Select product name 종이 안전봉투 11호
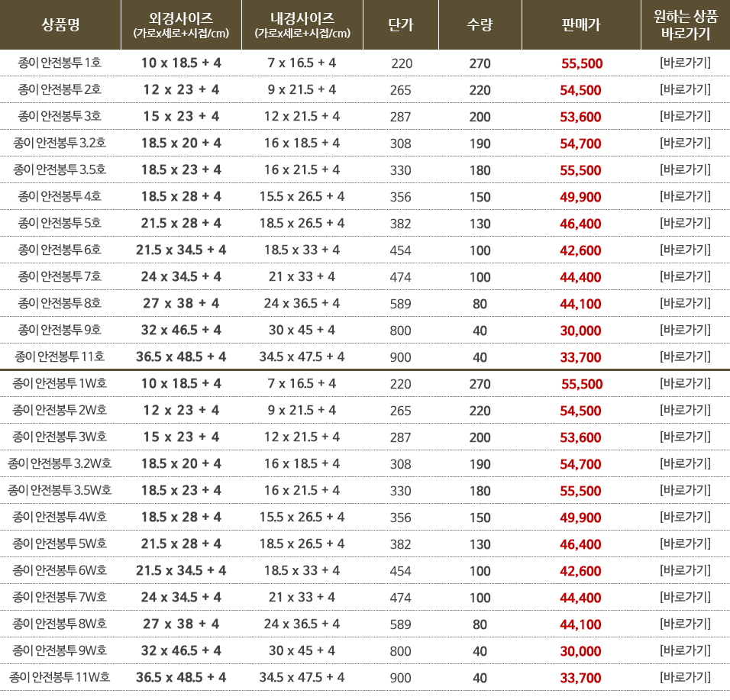730x700 pixels. 60,356
